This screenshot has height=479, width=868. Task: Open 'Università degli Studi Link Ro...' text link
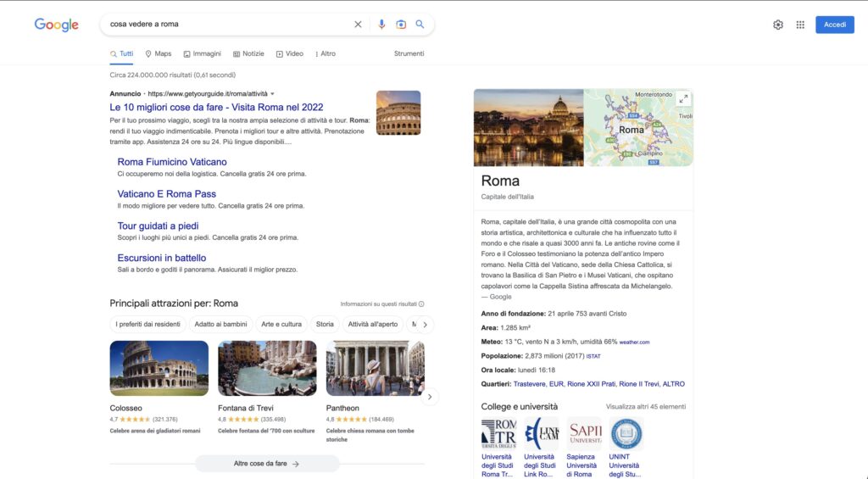539,465
